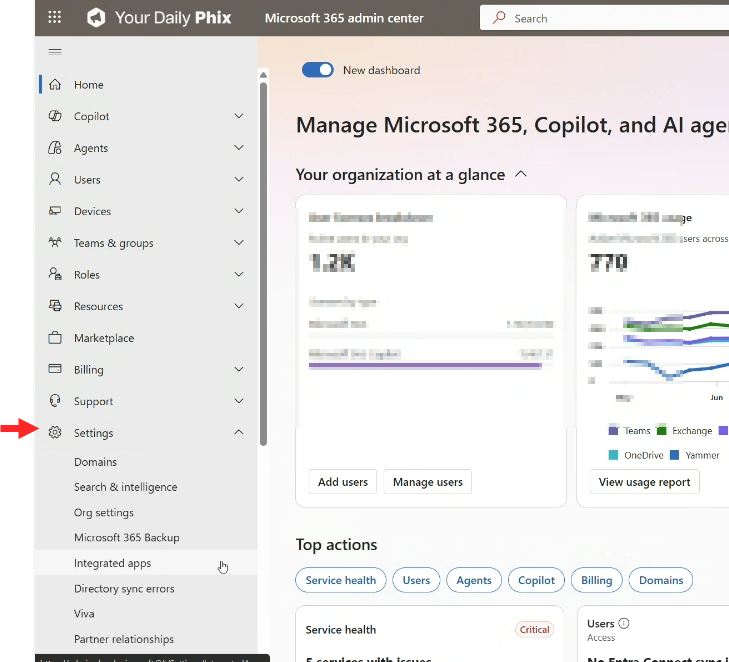Open Viva settings
This screenshot has width=729, height=662.
[84, 614]
